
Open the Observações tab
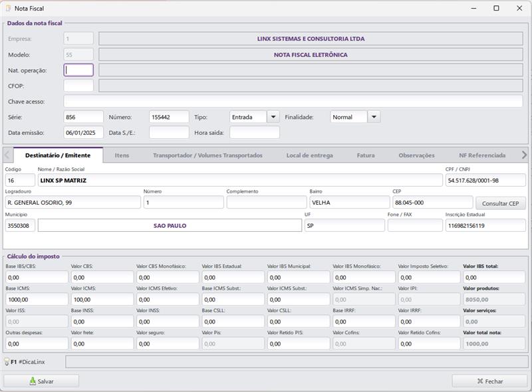pyautogui.click(x=416, y=155)
